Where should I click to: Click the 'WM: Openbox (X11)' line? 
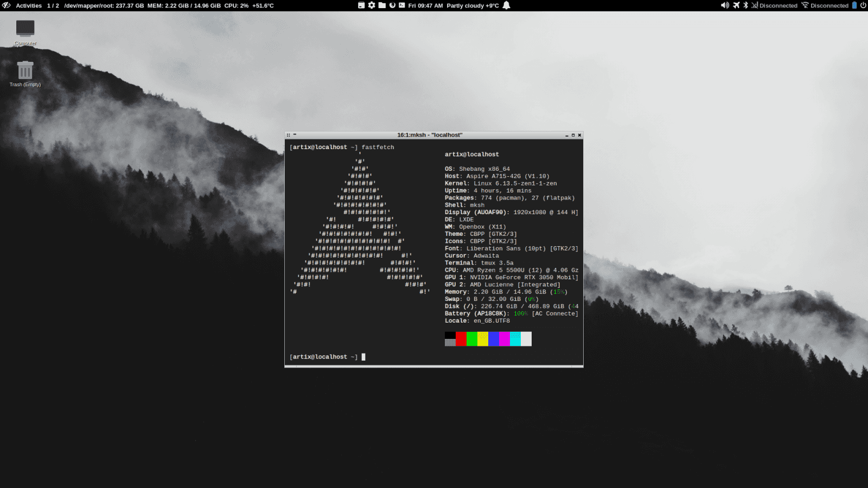[x=476, y=227]
